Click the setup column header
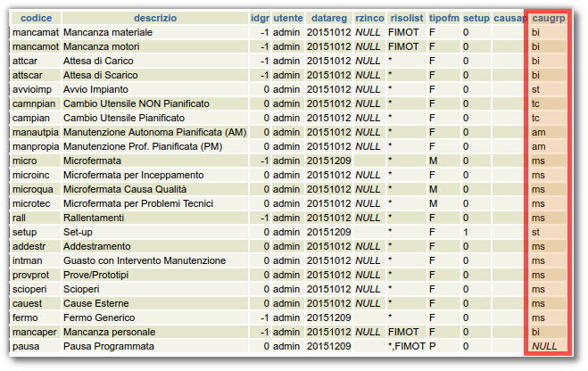This screenshot has height=371, width=588. pos(476,18)
